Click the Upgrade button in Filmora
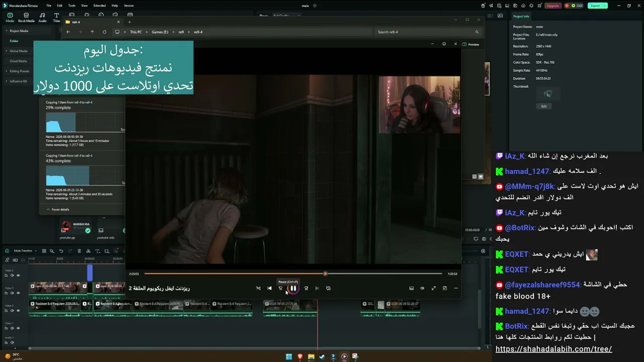This screenshot has height=362, width=644. 553,6
